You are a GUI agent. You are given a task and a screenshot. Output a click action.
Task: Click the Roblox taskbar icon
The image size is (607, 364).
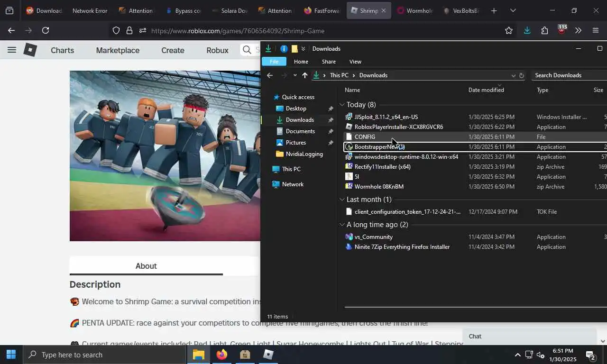tap(268, 355)
